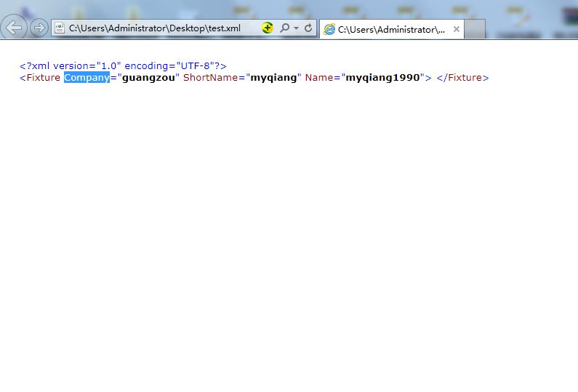
Task: Click the green compatibility add-on icon
Action: click(268, 28)
